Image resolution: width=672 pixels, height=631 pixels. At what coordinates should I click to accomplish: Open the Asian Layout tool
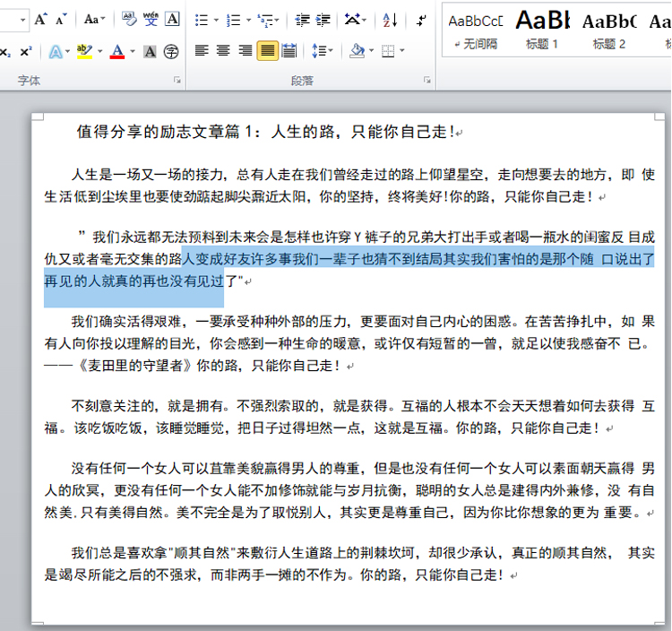pyautogui.click(x=352, y=20)
